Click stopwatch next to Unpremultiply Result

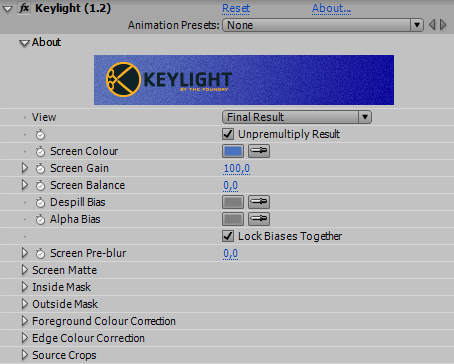[x=40, y=135]
